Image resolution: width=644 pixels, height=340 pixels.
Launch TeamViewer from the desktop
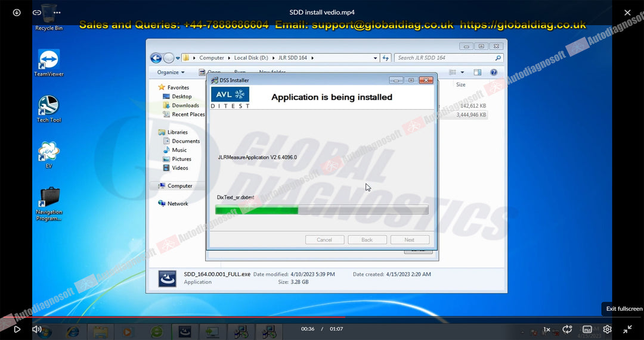point(49,63)
